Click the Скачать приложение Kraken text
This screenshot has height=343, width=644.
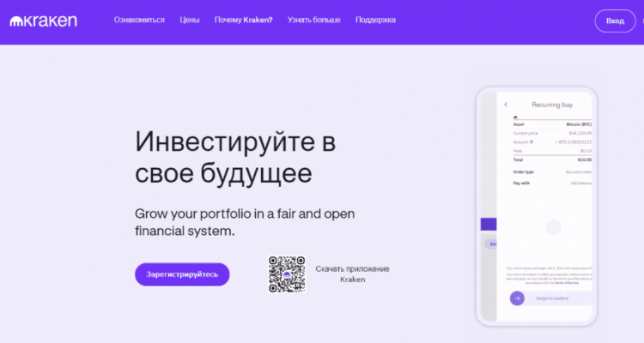point(352,274)
